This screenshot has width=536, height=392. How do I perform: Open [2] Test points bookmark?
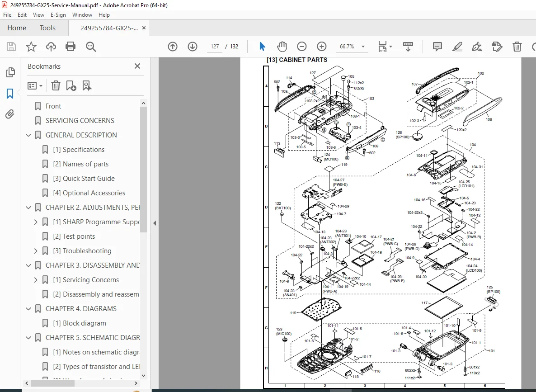coord(74,236)
